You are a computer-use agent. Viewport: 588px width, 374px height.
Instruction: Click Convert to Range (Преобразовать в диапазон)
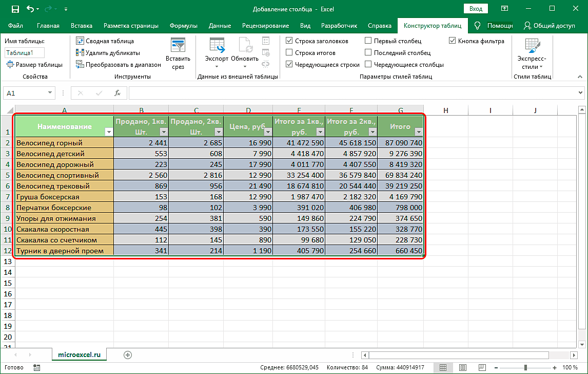[119, 65]
